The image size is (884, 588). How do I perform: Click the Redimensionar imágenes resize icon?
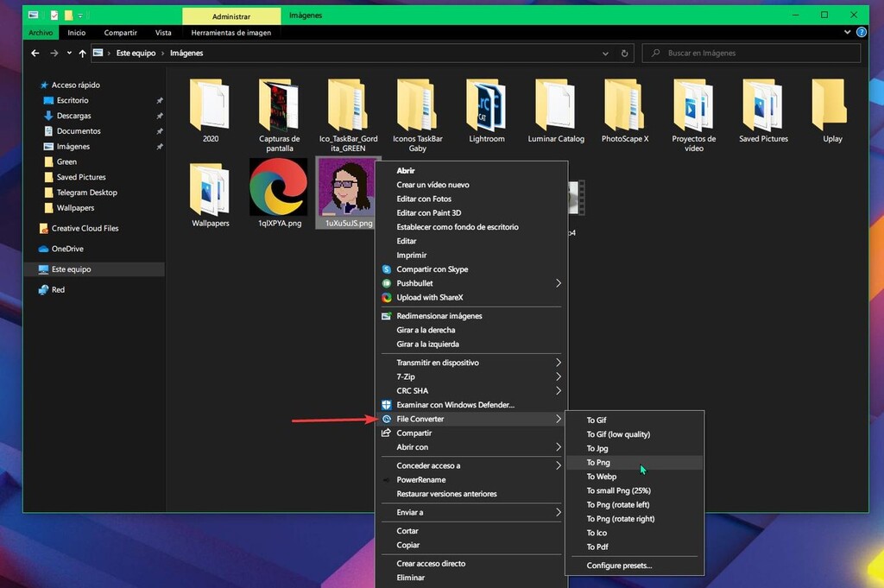coord(384,316)
